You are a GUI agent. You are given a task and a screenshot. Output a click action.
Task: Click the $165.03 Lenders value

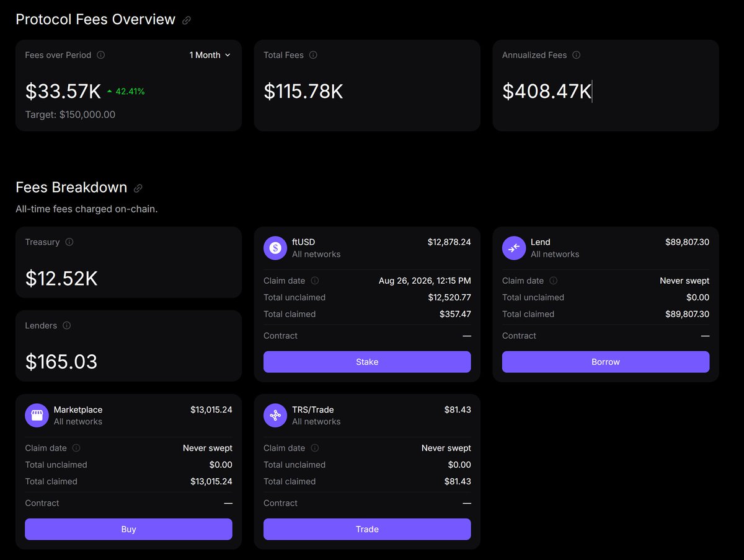click(61, 362)
